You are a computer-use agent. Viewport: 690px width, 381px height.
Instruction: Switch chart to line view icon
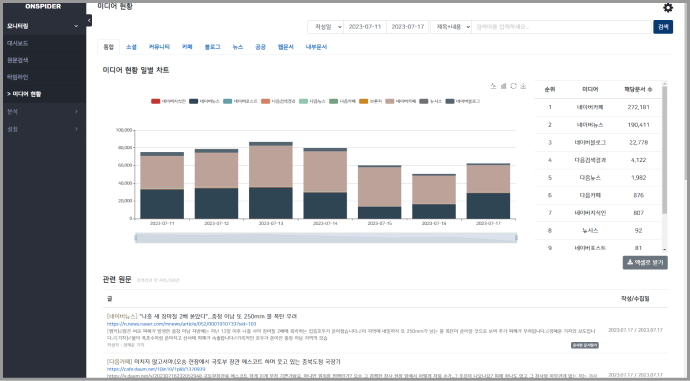[493, 86]
